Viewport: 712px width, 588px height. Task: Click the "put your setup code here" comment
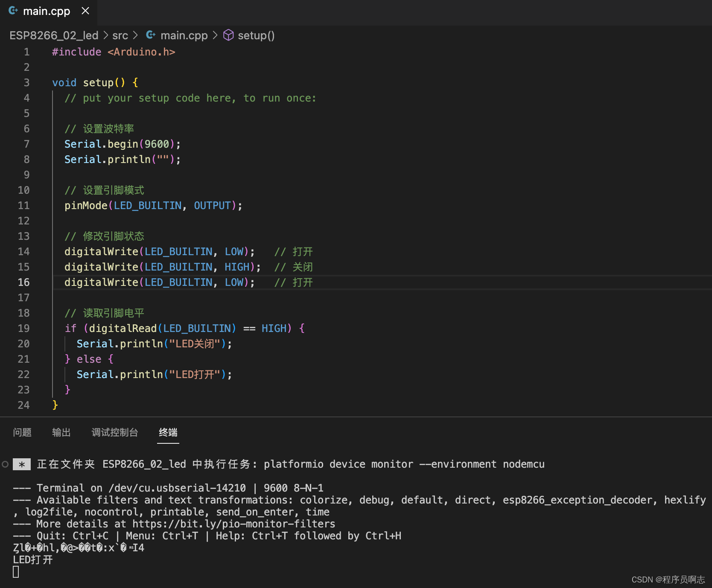pyautogui.click(x=190, y=98)
